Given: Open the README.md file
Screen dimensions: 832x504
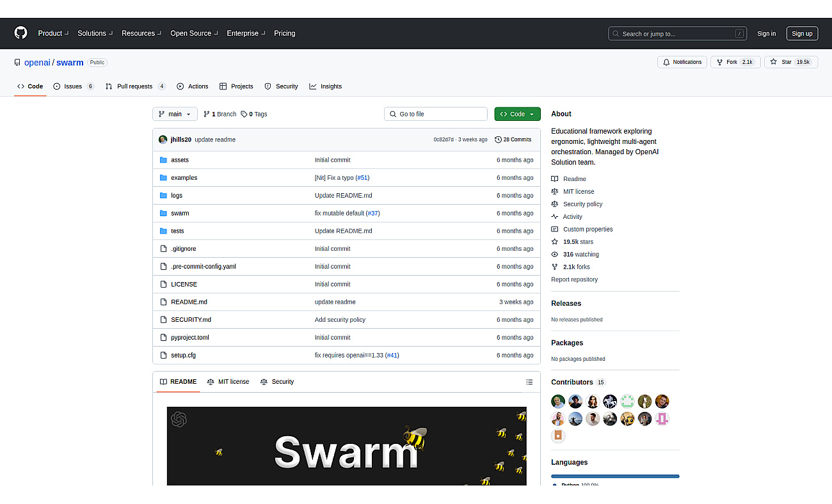Looking at the screenshot, I should click(189, 302).
